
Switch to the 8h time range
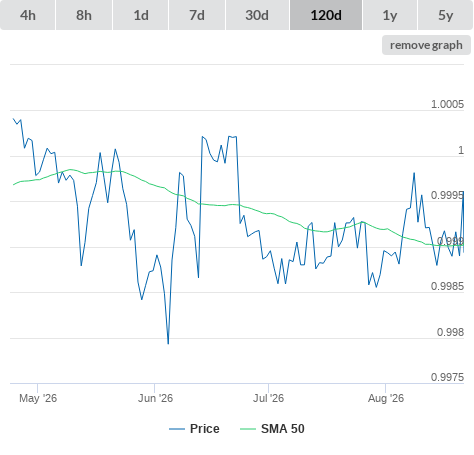[84, 15]
